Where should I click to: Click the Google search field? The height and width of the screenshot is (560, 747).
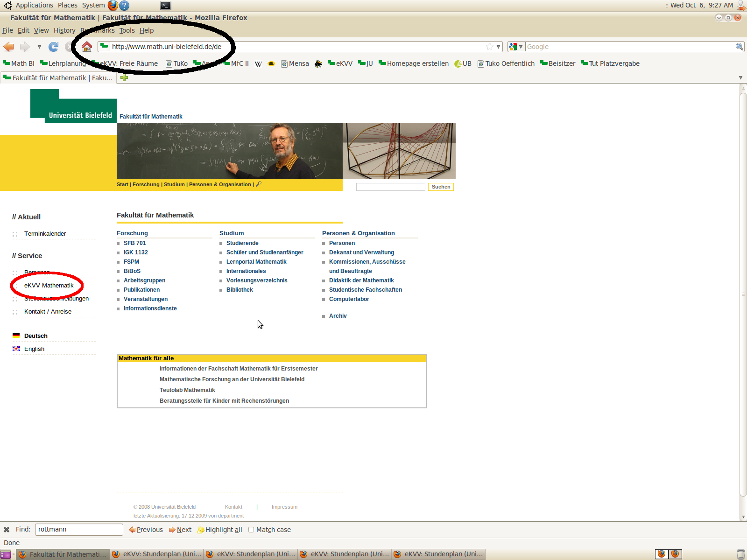(630, 47)
